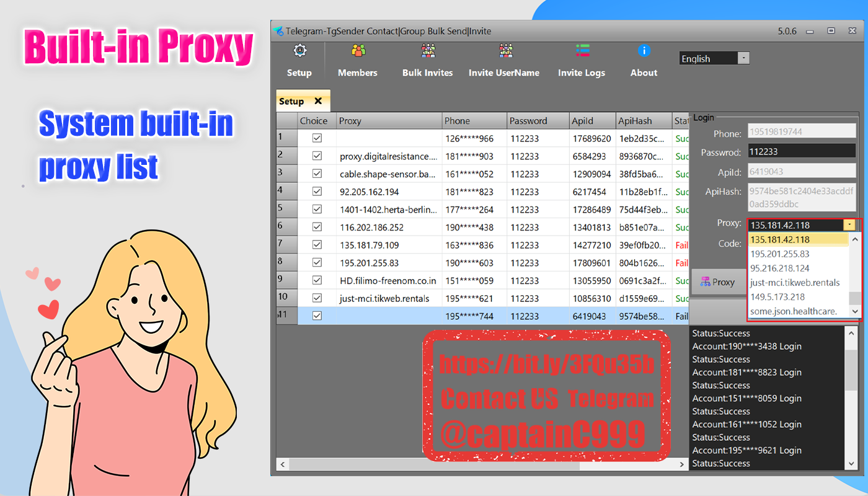Uncheck row 1 proxy checkbox

point(317,138)
